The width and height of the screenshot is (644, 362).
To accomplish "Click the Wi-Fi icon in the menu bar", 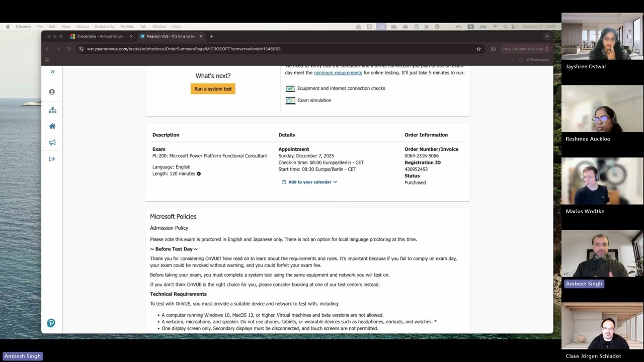I will [495, 27].
